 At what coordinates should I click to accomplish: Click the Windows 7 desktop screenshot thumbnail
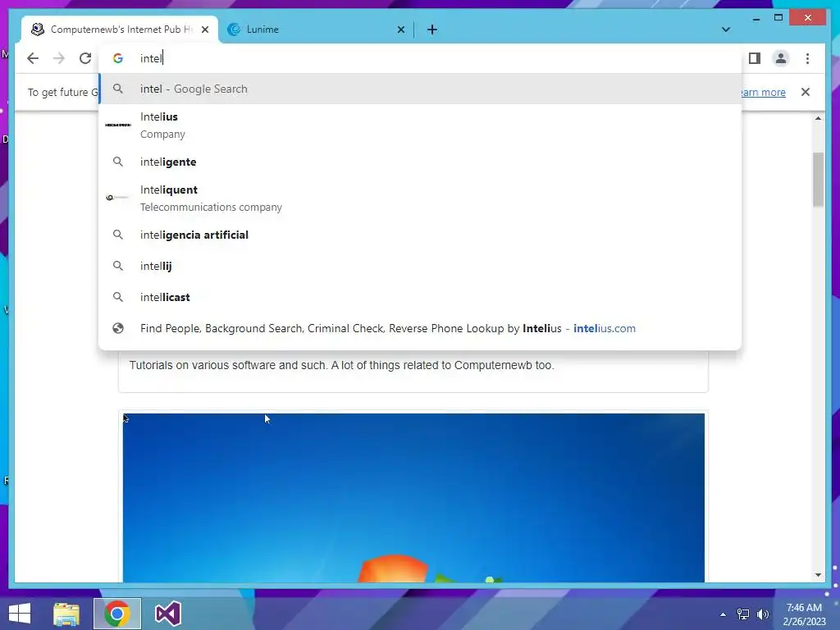413,498
